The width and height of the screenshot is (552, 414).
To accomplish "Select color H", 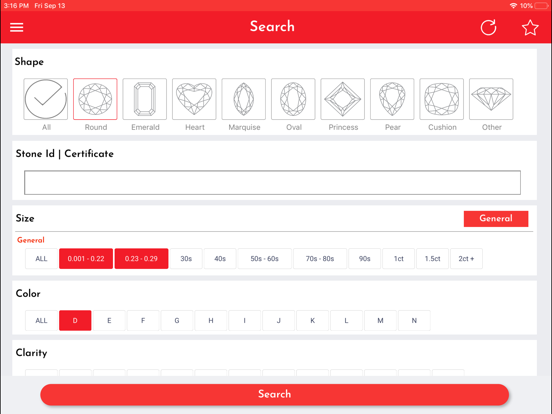I will pos(211,320).
